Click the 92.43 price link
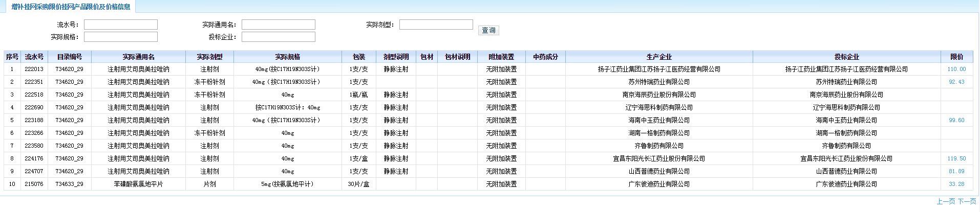 [956, 82]
